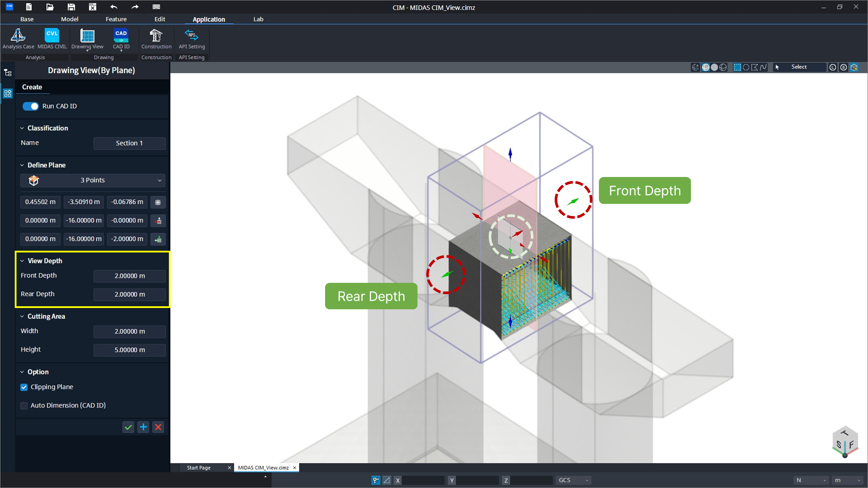Screen dimensions: 868x488
Task: Toggle ortho icon in status bar
Action: click(387, 480)
